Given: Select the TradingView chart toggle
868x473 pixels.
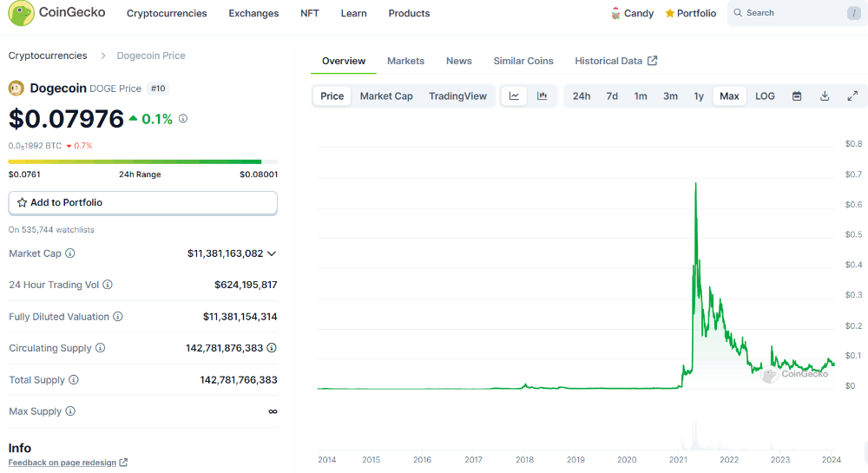Looking at the screenshot, I should point(457,96).
